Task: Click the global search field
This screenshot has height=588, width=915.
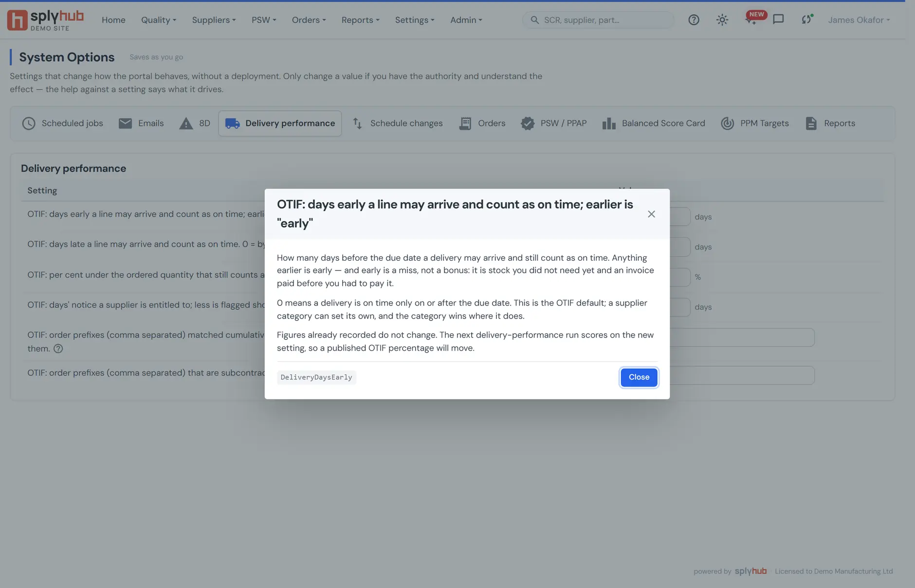Action: point(598,20)
